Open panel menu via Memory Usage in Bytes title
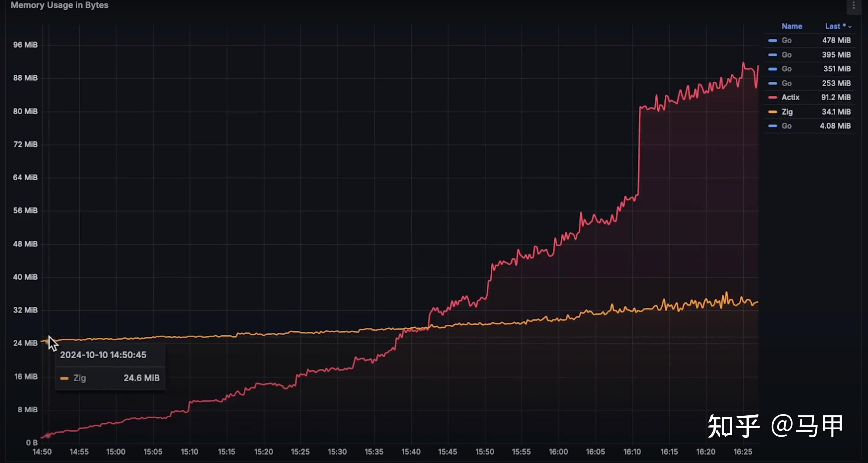The image size is (868, 463). [60, 5]
